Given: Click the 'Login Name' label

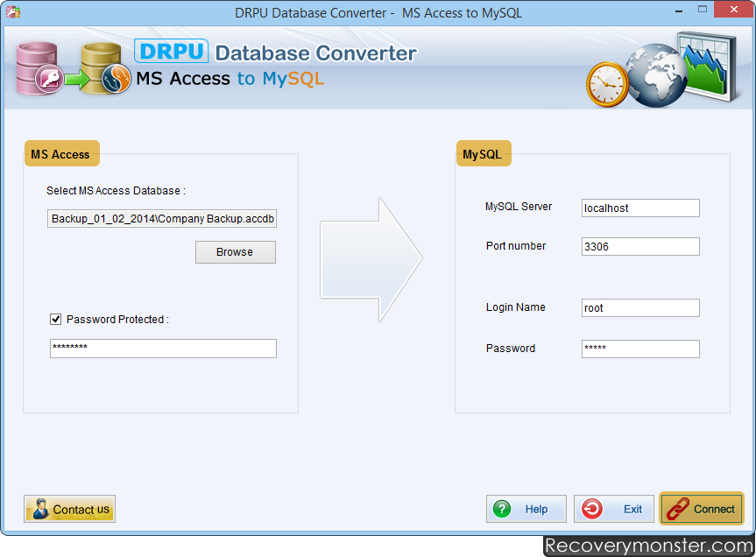Looking at the screenshot, I should tap(515, 307).
